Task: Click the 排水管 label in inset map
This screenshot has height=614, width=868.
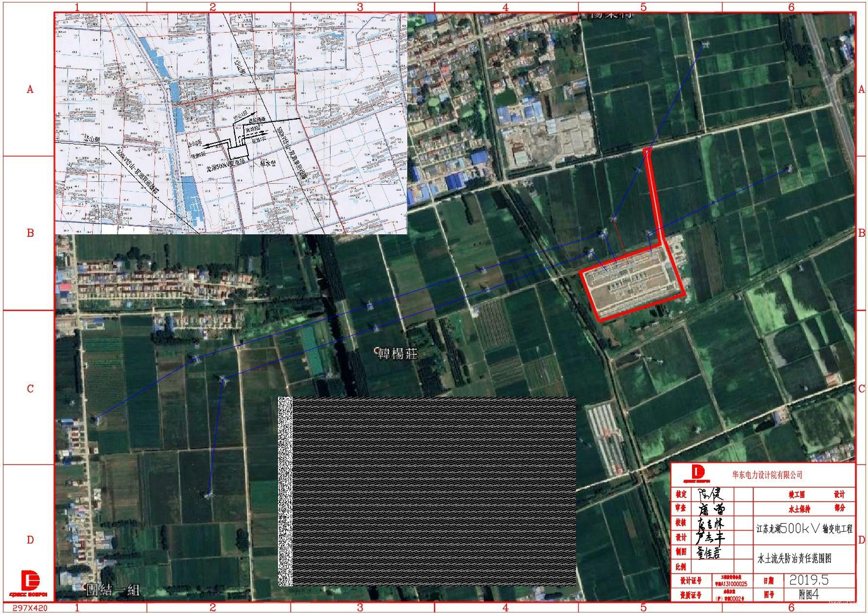Action: pos(268,163)
